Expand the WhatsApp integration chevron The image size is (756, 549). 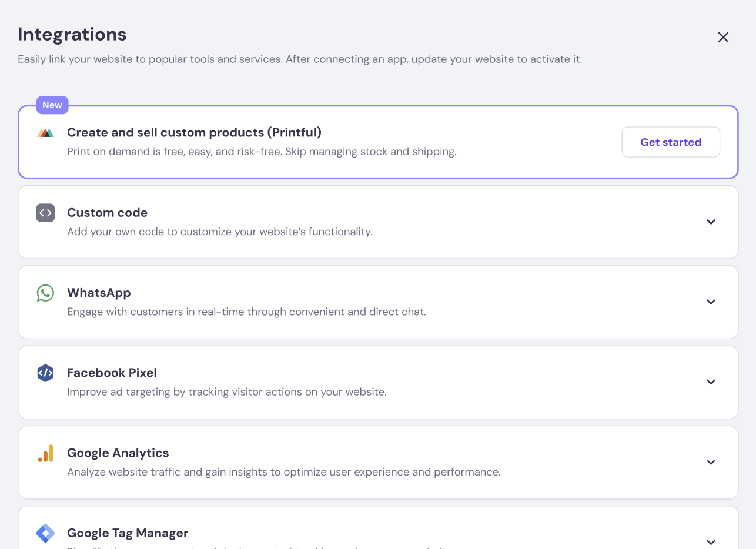[711, 302]
